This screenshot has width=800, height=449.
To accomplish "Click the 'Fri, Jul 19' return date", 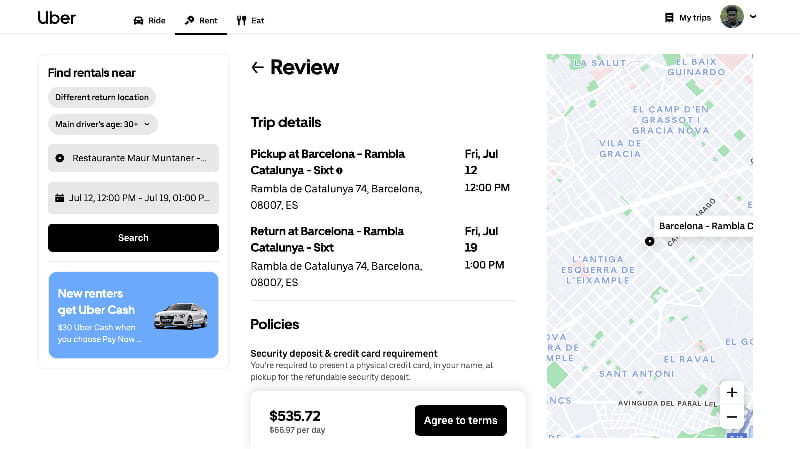I will point(481,239).
